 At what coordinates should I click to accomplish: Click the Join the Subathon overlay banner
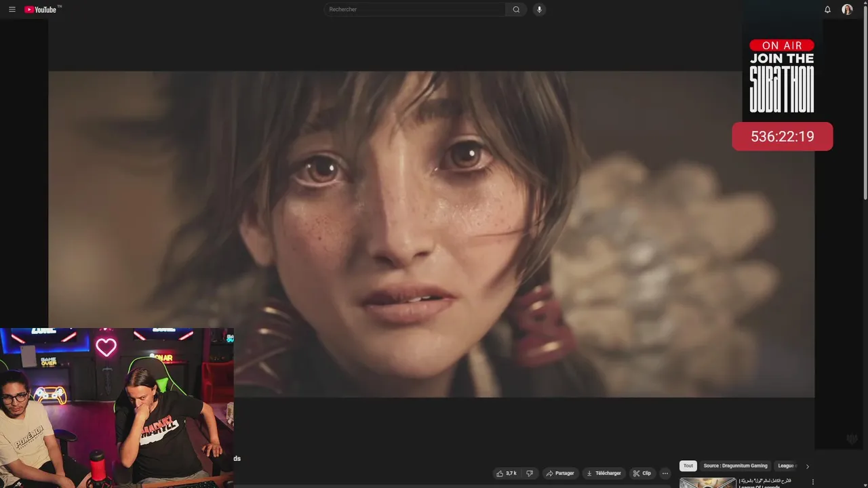pos(782,76)
